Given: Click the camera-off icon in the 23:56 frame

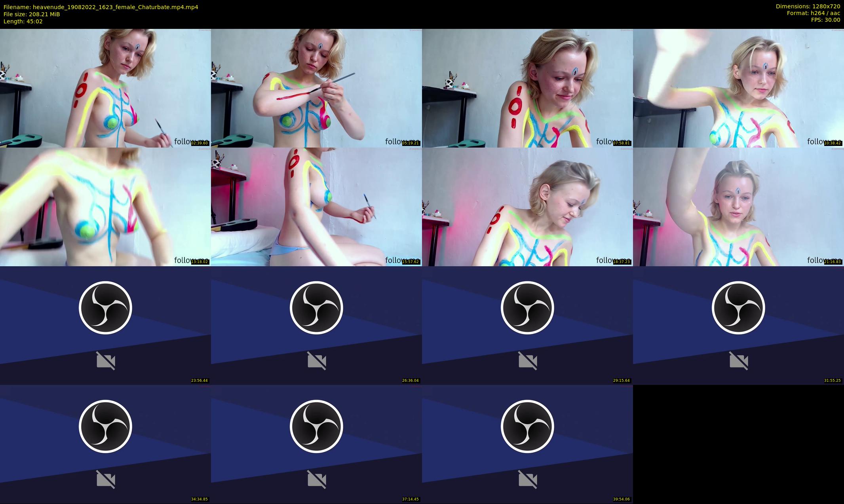Looking at the screenshot, I should coord(106,361).
